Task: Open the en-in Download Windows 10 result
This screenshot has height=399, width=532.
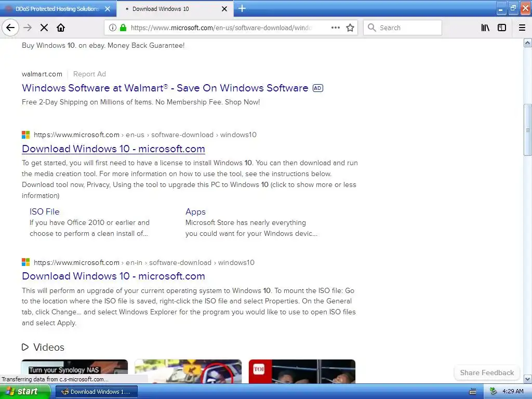Action: [x=113, y=276]
